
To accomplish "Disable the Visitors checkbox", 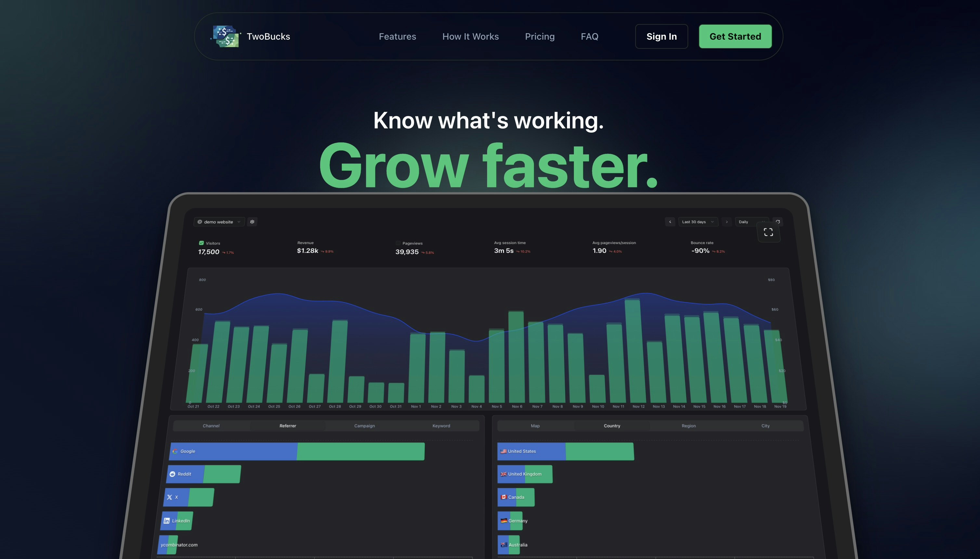I will coord(201,243).
